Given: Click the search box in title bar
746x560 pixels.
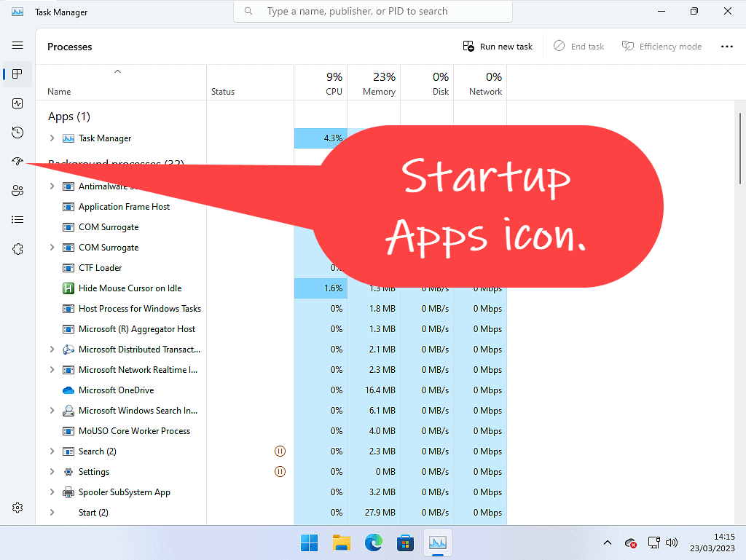Looking at the screenshot, I should [x=373, y=12].
